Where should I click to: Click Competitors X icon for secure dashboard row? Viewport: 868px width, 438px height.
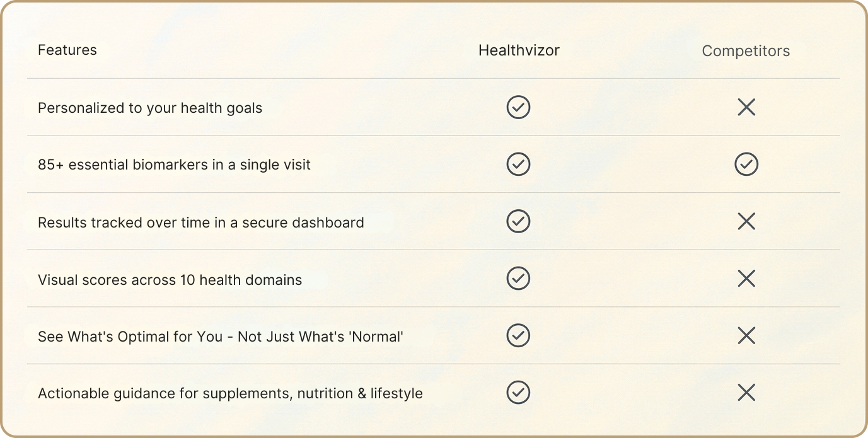746,221
